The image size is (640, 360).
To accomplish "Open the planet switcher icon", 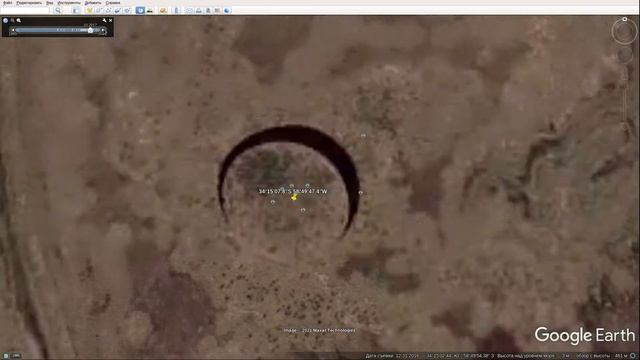I will pyautogui.click(x=163, y=10).
